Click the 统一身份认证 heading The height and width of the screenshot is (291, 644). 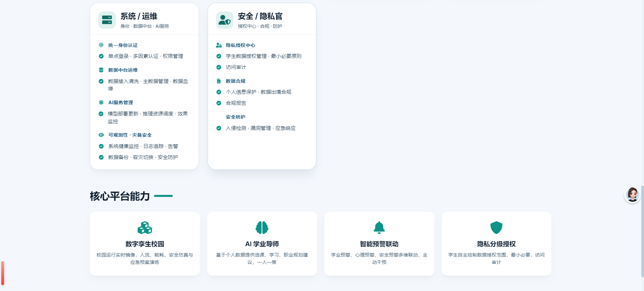tap(123, 45)
